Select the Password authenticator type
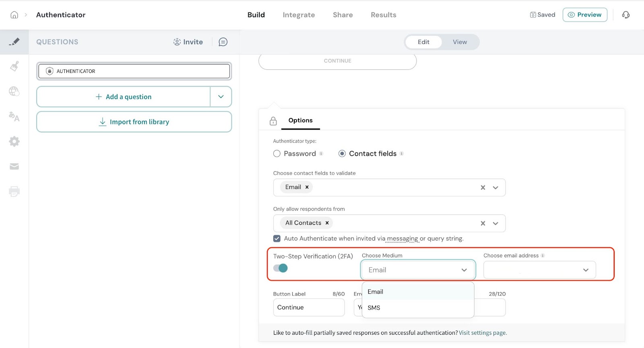The image size is (644, 348). pos(277,153)
